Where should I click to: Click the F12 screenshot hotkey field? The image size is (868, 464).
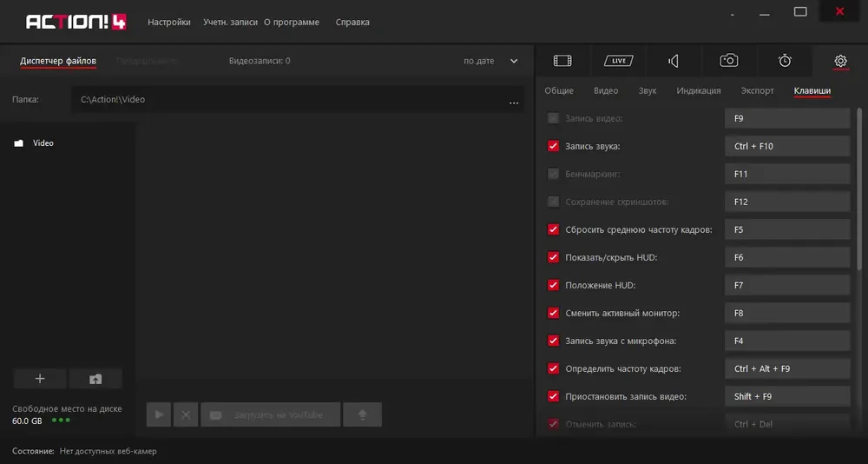pyautogui.click(x=787, y=202)
